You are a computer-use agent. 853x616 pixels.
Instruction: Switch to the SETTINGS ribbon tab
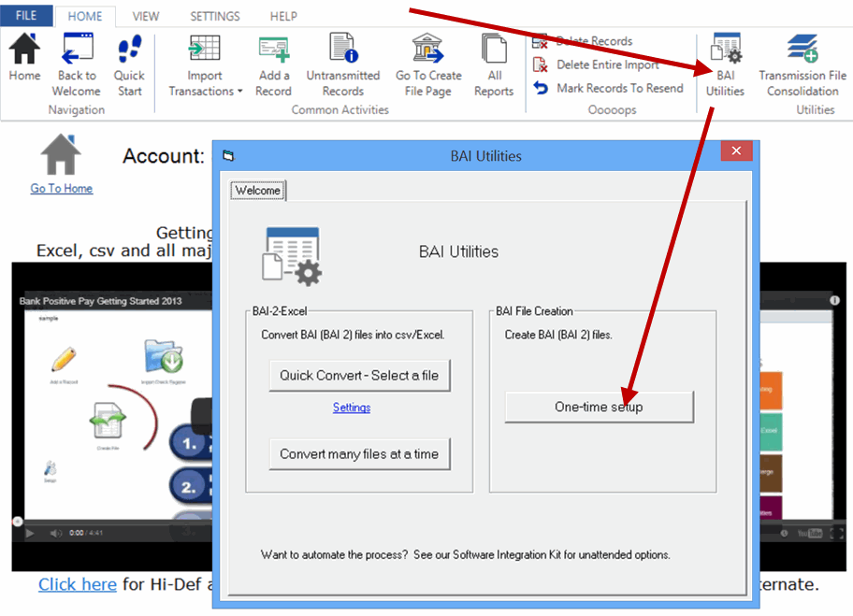tap(214, 15)
